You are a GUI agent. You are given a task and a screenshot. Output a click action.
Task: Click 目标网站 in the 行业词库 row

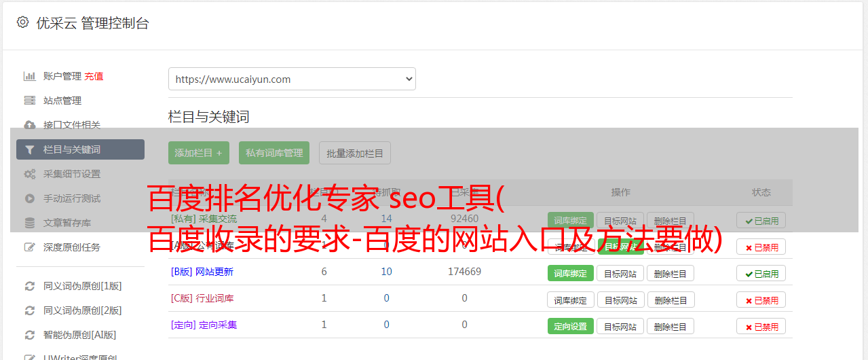(621, 300)
